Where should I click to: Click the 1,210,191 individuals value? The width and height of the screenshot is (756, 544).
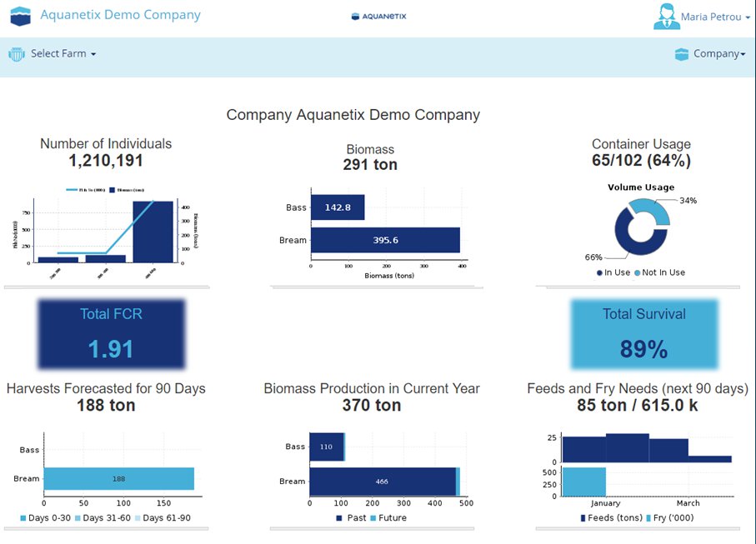pos(106,161)
